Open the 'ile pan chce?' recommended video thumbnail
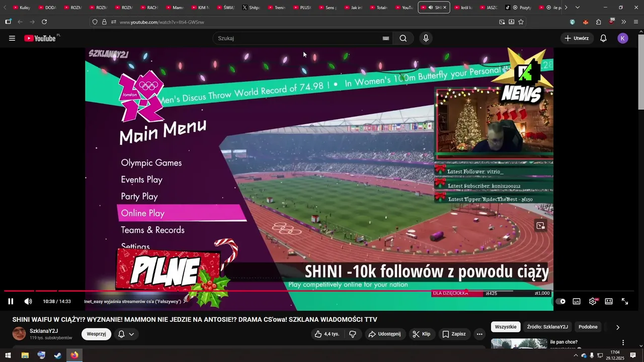The height and width of the screenshot is (362, 644). click(x=519, y=343)
